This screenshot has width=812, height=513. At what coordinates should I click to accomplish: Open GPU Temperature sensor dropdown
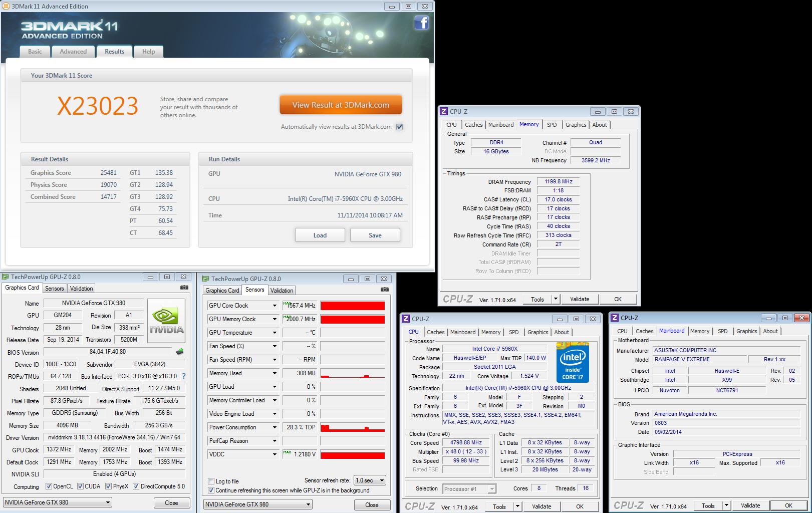(x=275, y=333)
